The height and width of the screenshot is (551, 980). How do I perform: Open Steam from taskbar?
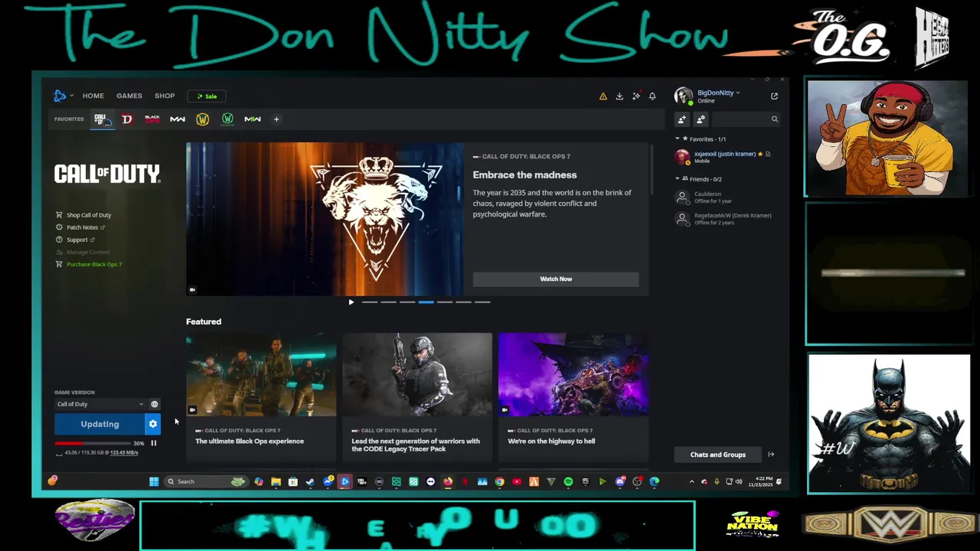(x=310, y=481)
